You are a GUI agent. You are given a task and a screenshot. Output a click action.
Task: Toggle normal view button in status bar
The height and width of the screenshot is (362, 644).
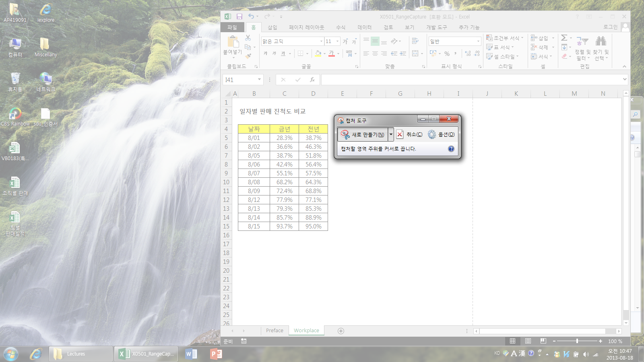coord(512,341)
